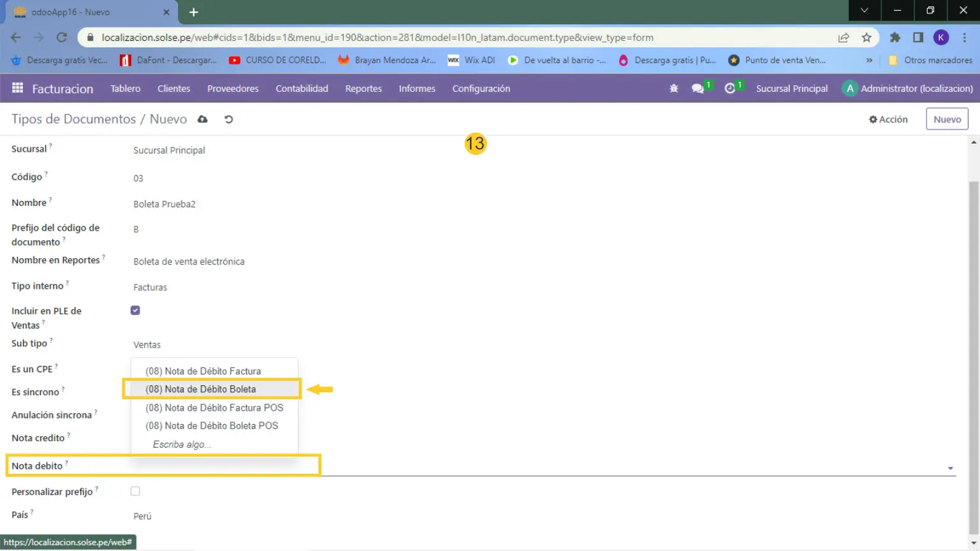Click the Nombre field Boleta Prueba2
The image size is (980, 551).
(165, 204)
